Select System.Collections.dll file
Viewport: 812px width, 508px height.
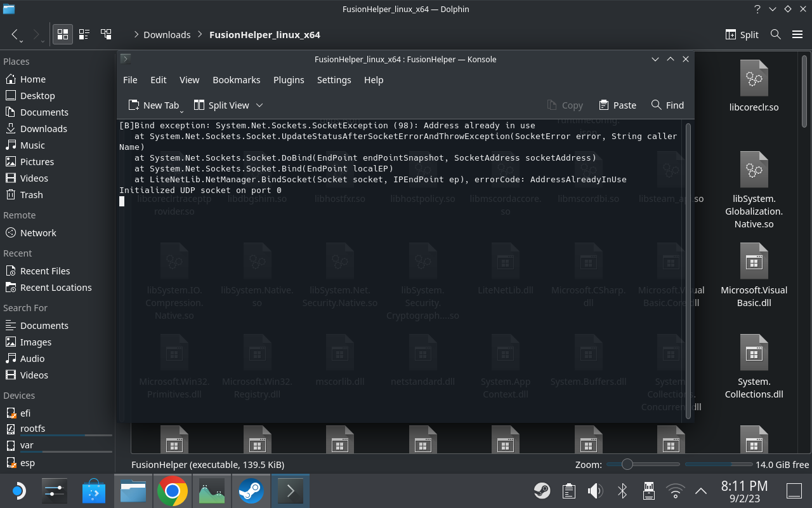click(x=754, y=367)
